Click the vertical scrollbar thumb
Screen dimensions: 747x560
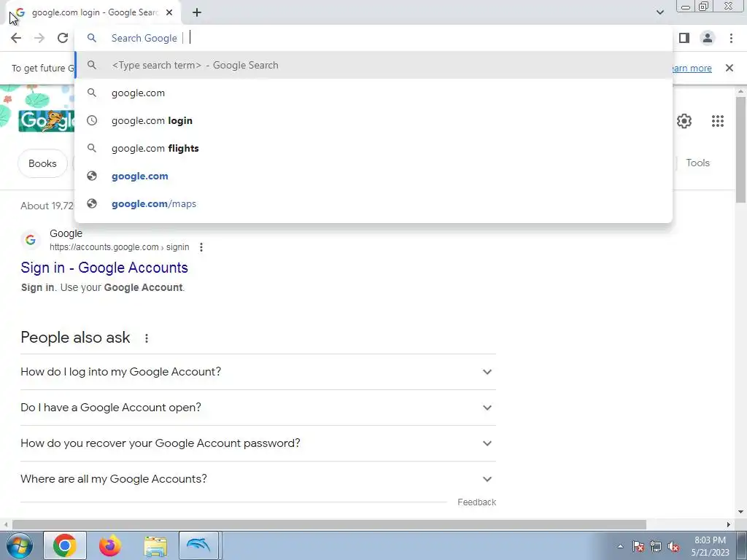[x=740, y=150]
